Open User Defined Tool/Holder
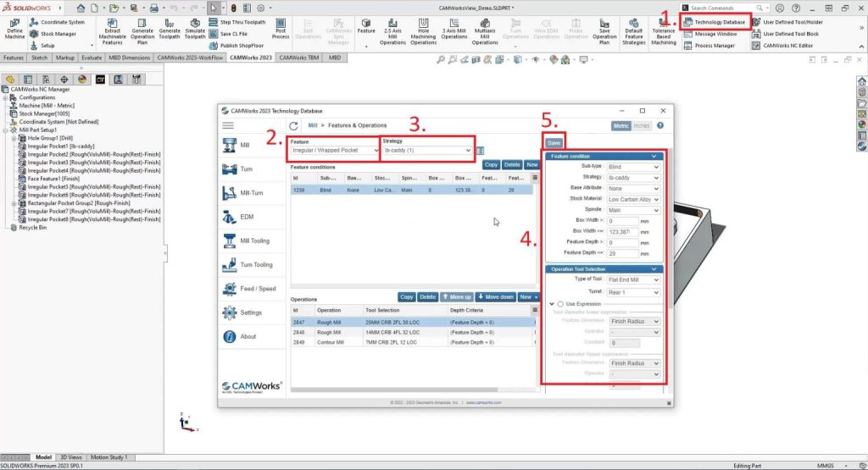 coord(787,22)
